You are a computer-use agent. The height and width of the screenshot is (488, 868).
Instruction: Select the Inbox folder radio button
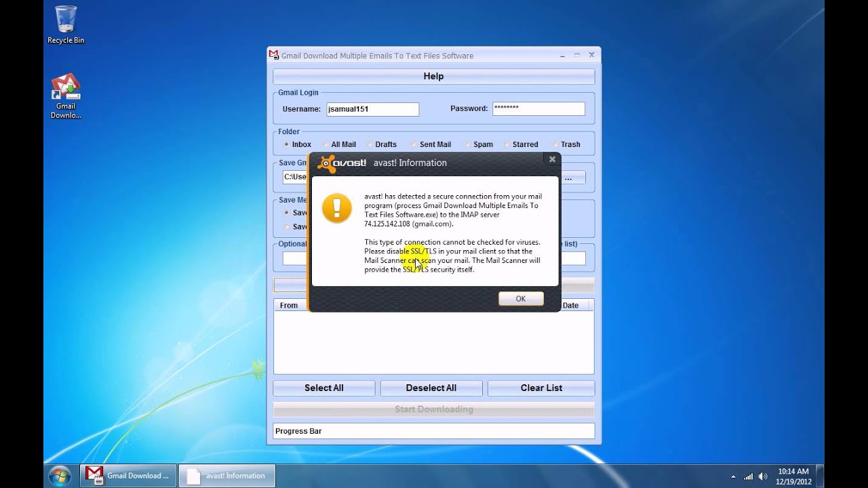pos(287,144)
